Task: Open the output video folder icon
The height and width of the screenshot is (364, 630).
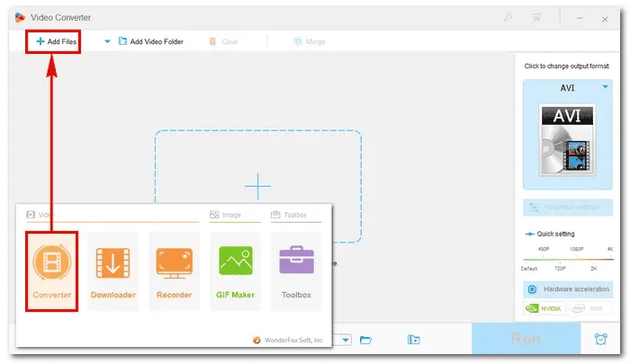Action: click(413, 340)
